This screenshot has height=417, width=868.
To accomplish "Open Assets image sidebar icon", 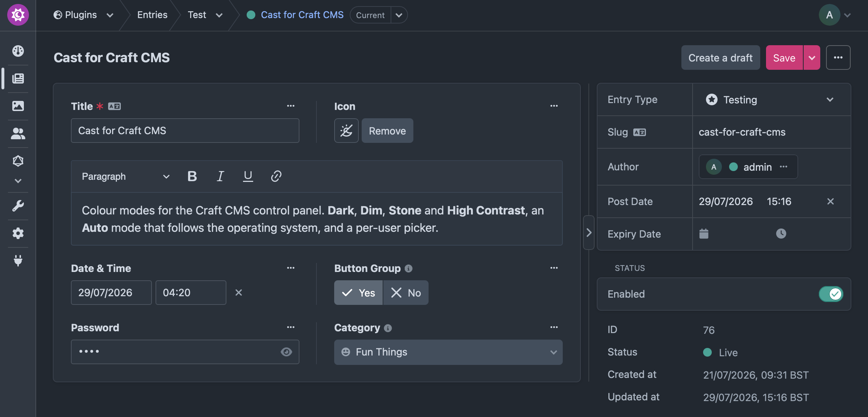I will point(18,106).
